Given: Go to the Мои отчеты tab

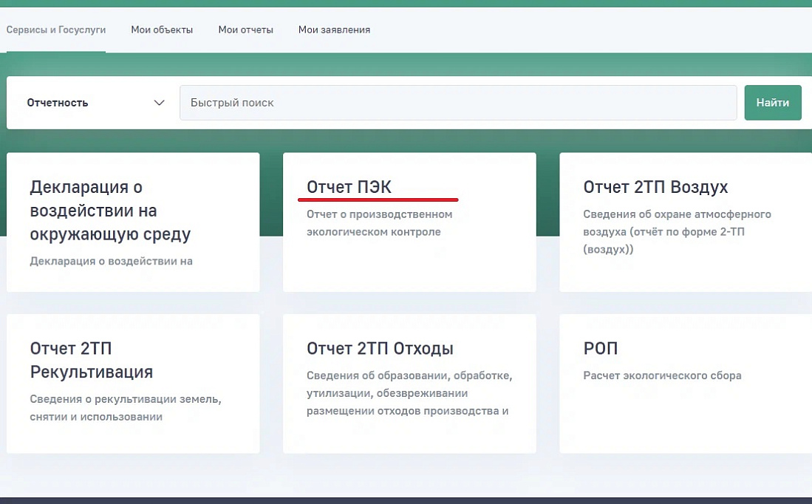Looking at the screenshot, I should [x=245, y=30].
